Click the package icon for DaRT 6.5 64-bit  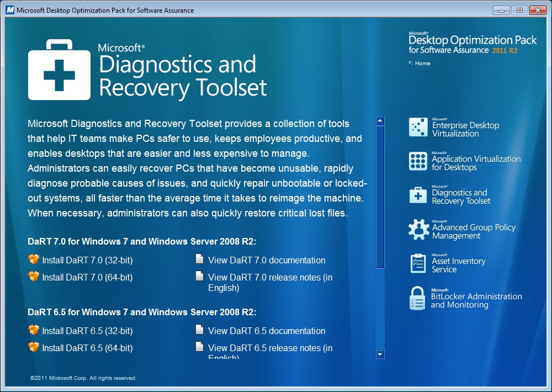pyautogui.click(x=34, y=347)
